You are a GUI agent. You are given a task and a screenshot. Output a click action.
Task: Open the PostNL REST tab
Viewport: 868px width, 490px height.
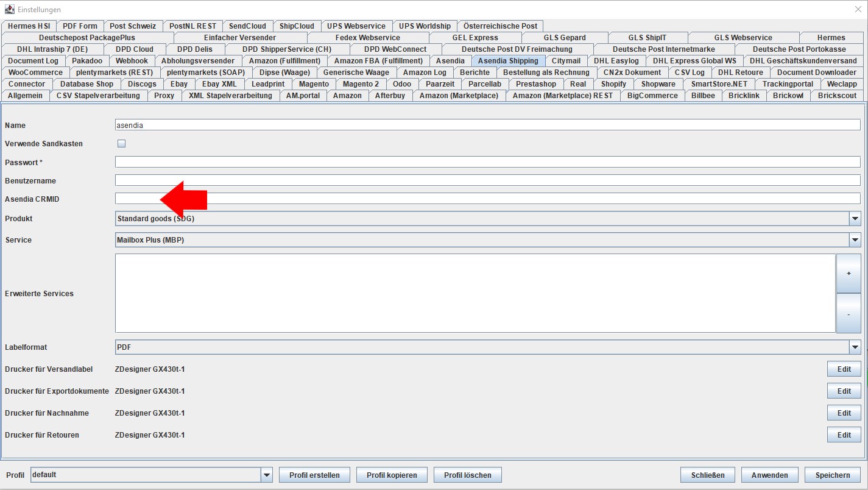pos(192,26)
